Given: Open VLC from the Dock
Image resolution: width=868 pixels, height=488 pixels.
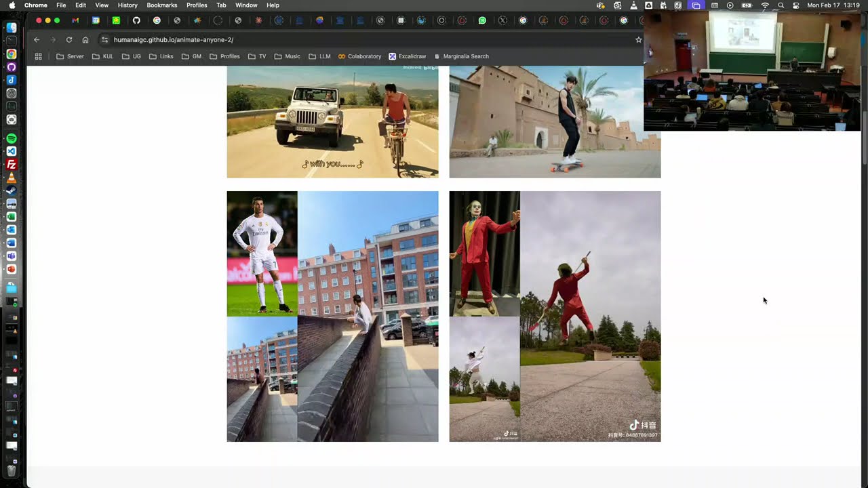Looking at the screenshot, I should [x=12, y=178].
